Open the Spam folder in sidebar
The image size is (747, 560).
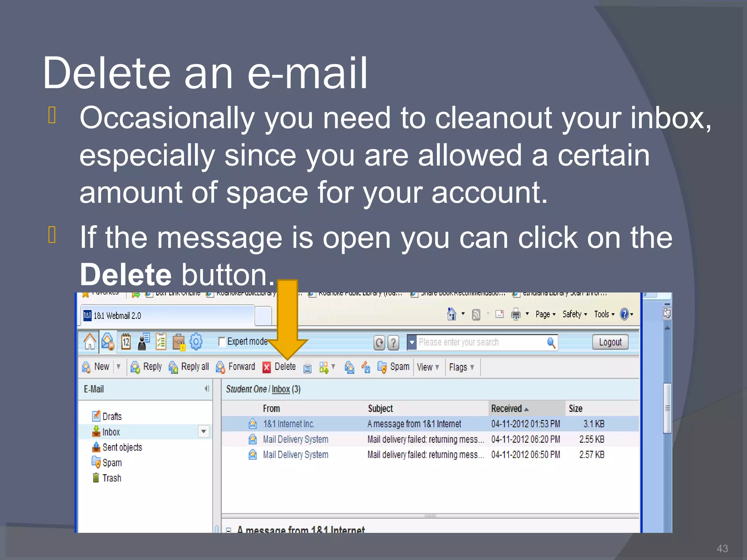[x=107, y=462]
